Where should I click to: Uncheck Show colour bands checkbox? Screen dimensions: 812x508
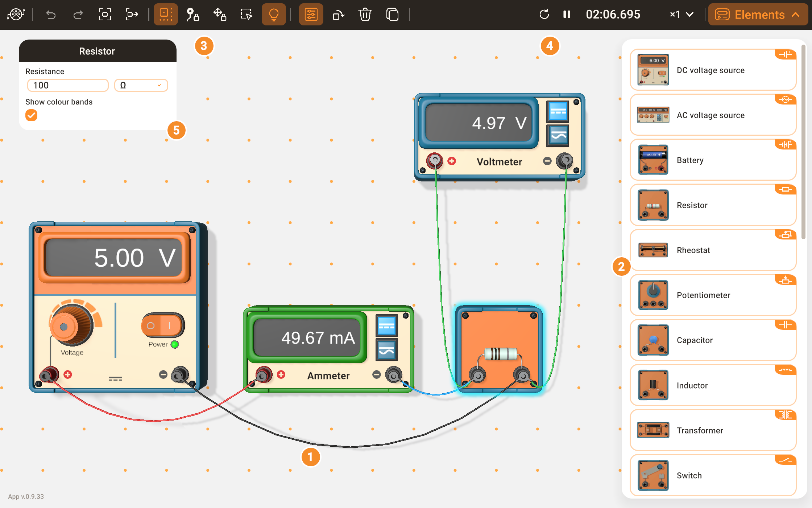[x=32, y=115]
